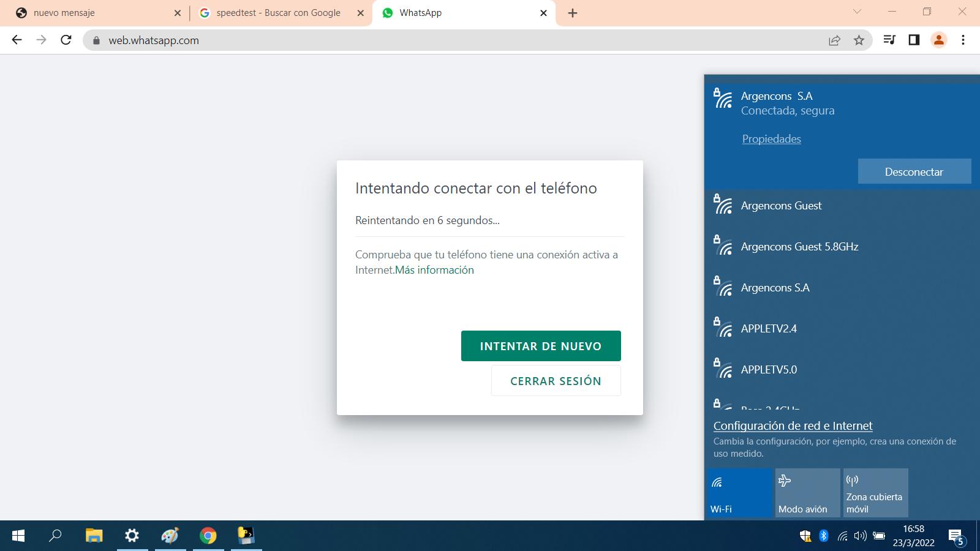The width and height of the screenshot is (980, 551).
Task: Click the browser forward arrow
Action: [x=41, y=40]
